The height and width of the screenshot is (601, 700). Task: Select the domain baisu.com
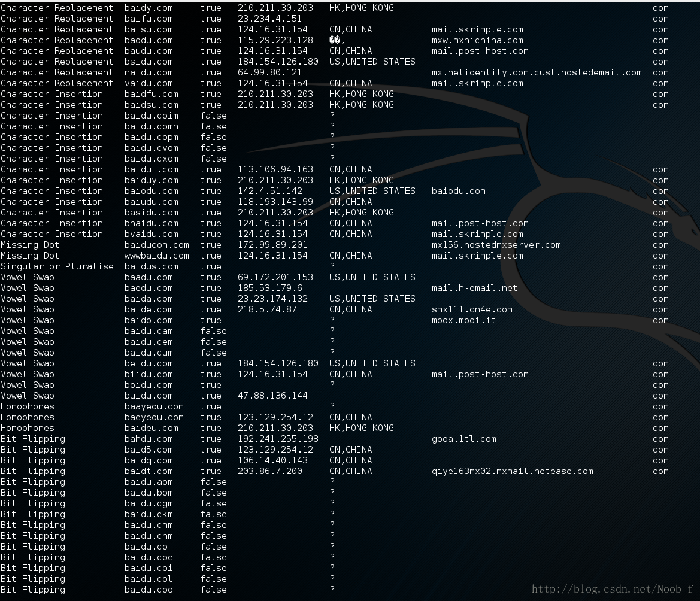149,29
